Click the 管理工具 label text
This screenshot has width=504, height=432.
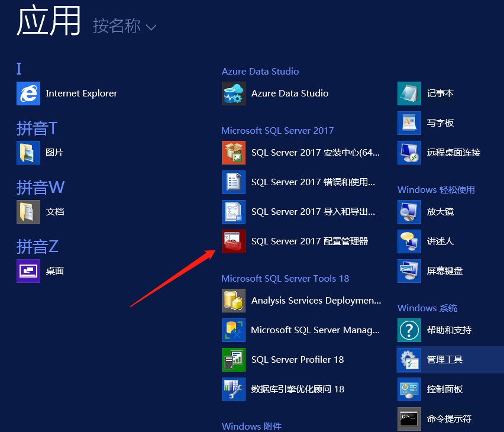coord(444,360)
